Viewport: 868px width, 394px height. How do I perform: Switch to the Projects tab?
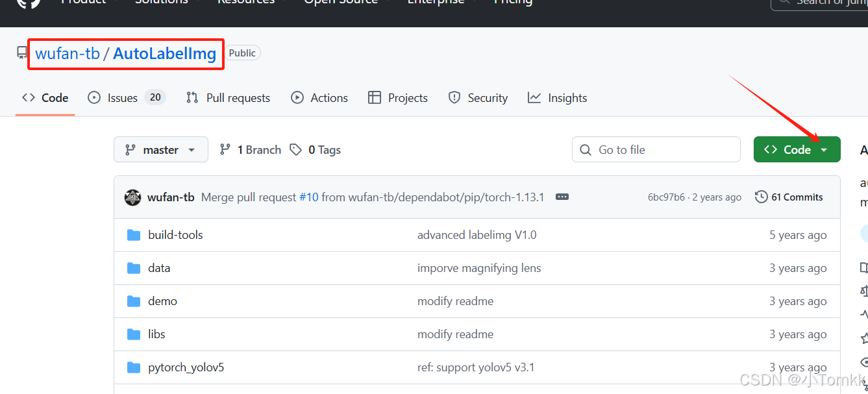pyautogui.click(x=398, y=98)
